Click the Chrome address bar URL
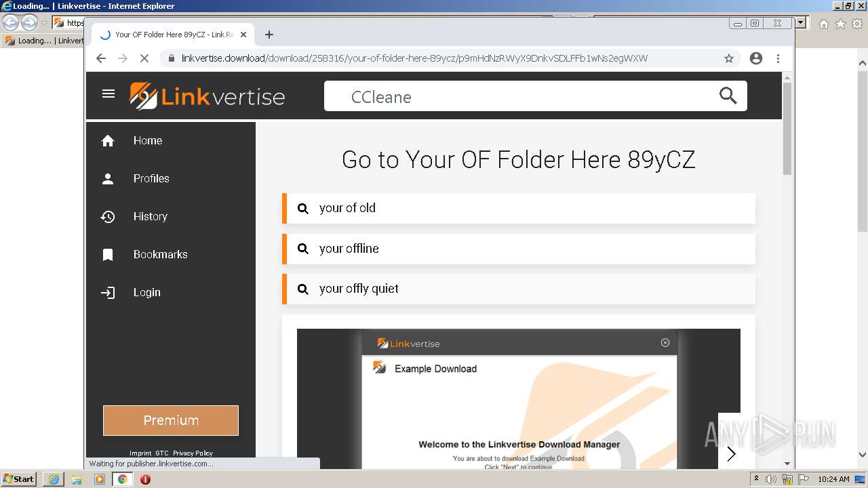The height and width of the screenshot is (488, 868). tap(414, 58)
